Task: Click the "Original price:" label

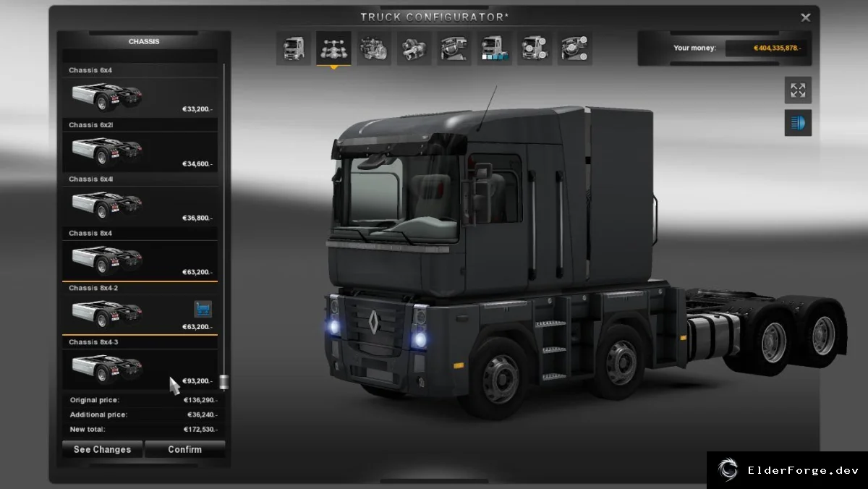Action: (x=95, y=400)
